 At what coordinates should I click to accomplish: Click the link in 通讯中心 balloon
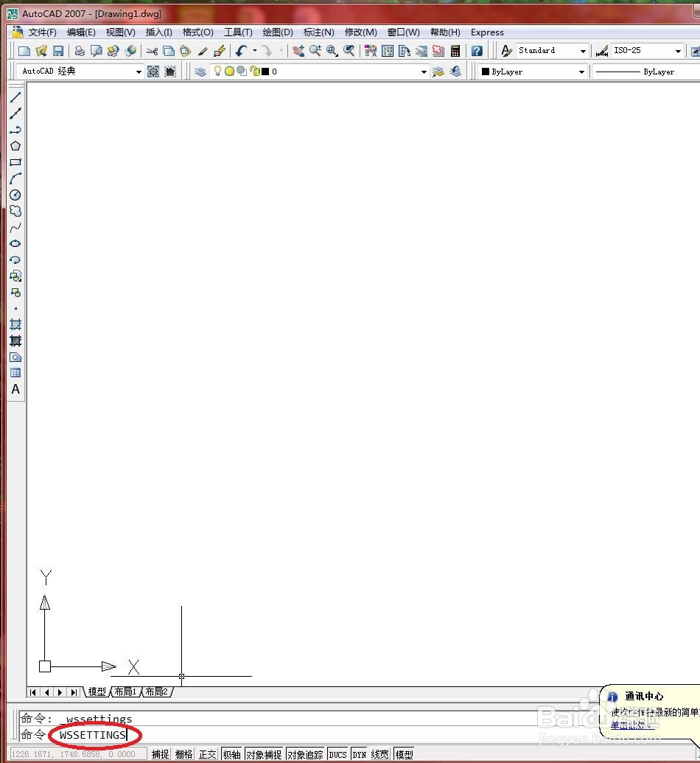[632, 725]
